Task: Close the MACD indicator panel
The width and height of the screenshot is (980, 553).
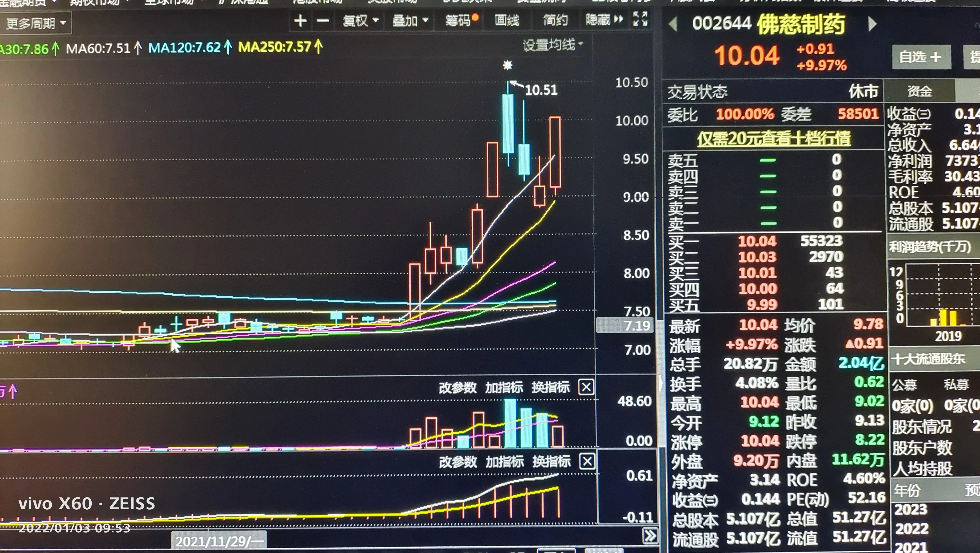Action: click(x=587, y=462)
